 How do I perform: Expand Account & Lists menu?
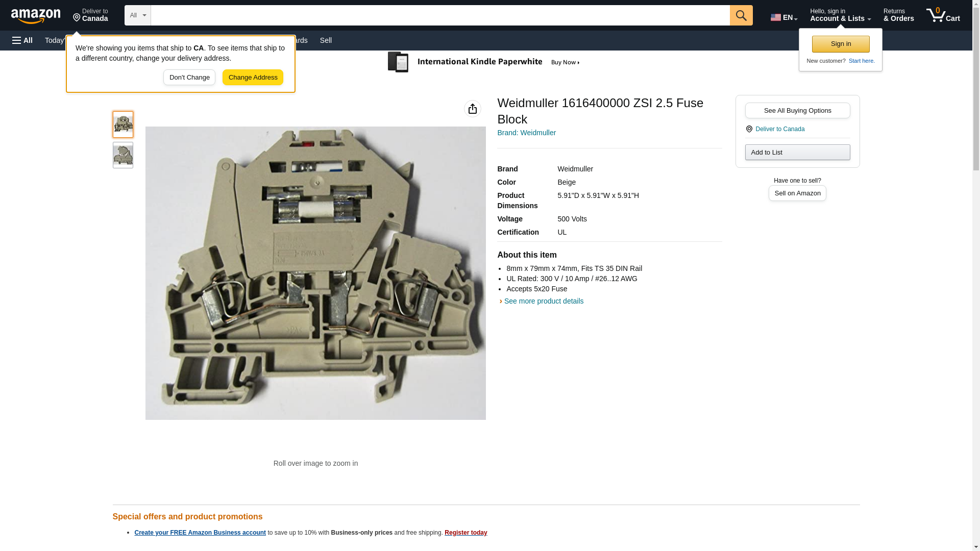[x=840, y=15]
